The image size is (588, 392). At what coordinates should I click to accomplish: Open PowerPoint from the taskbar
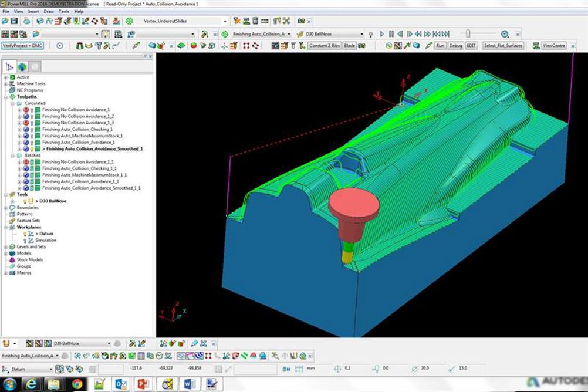(143, 384)
